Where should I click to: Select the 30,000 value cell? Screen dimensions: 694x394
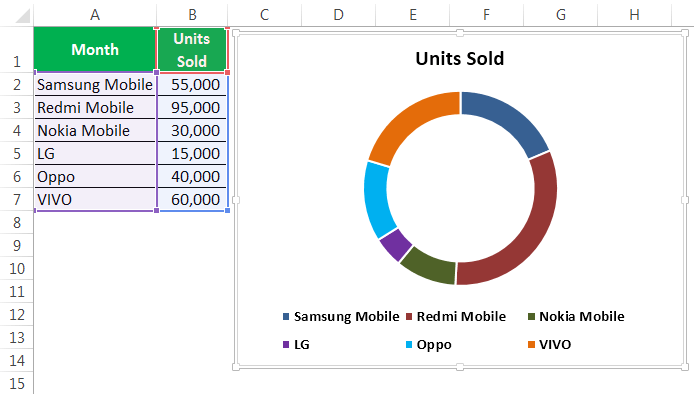coord(192,130)
